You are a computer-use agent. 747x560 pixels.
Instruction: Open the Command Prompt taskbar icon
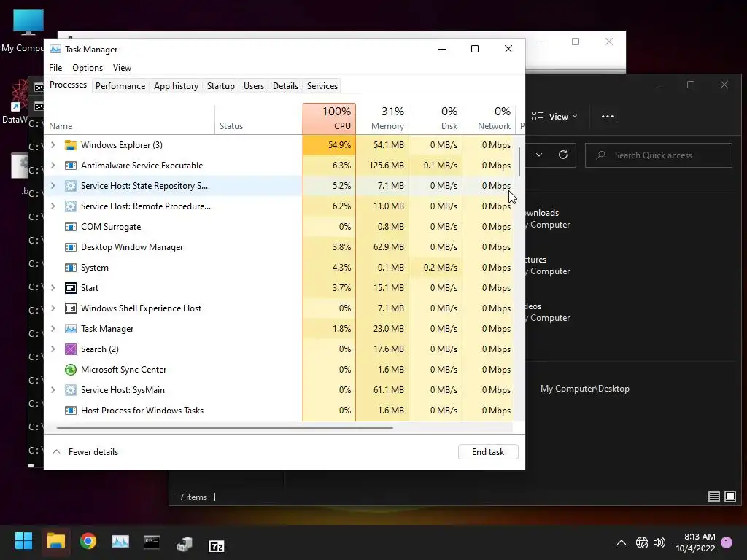[152, 542]
